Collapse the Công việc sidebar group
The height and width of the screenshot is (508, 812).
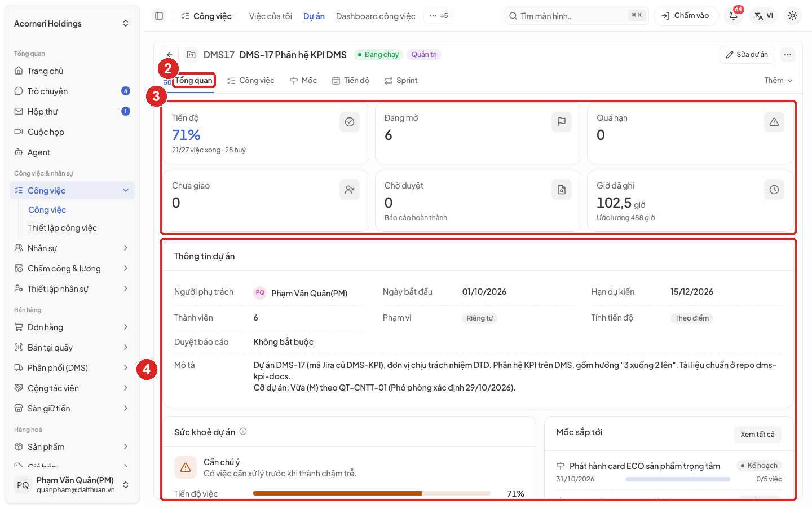tap(72, 191)
